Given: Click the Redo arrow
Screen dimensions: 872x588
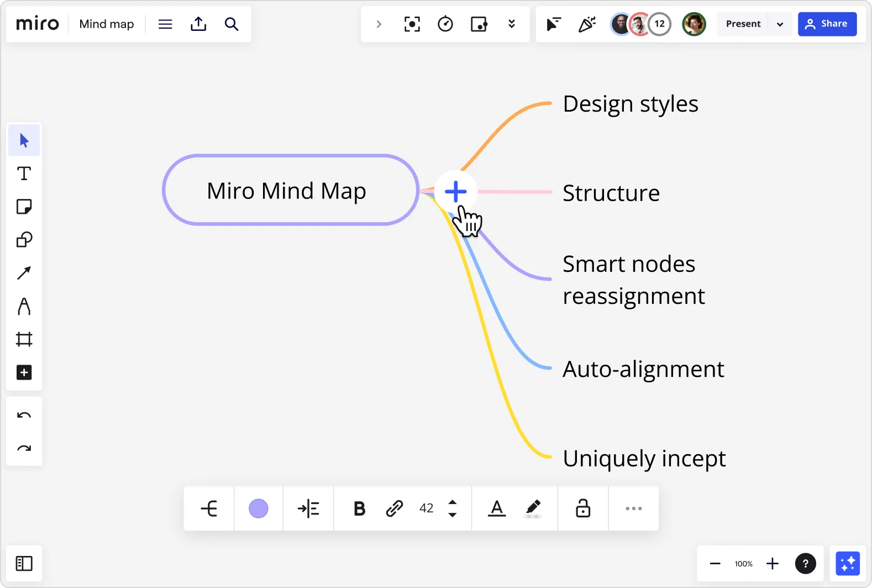Looking at the screenshot, I should click(x=24, y=448).
